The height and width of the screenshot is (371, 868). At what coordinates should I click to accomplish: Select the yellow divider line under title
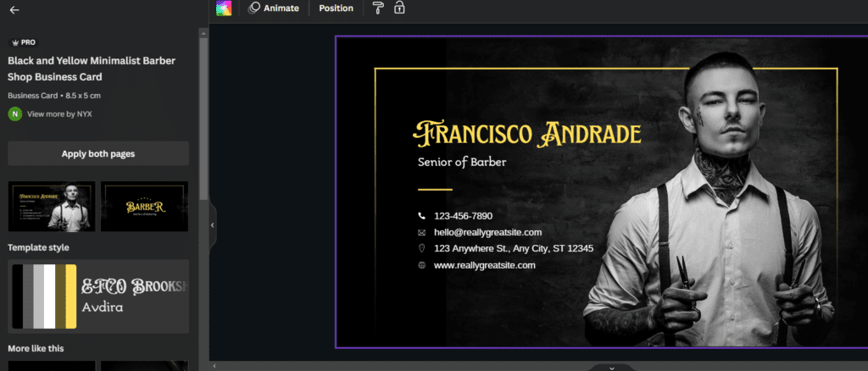point(435,190)
